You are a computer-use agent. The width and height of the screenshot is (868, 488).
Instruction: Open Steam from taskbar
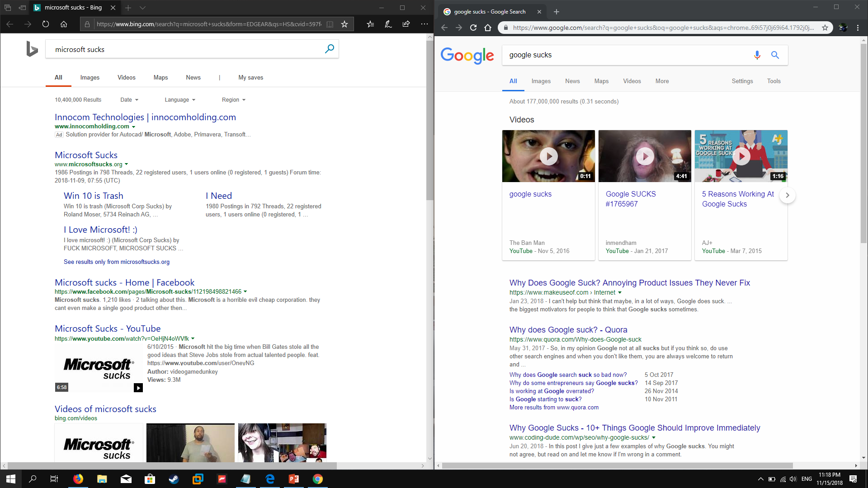(174, 479)
